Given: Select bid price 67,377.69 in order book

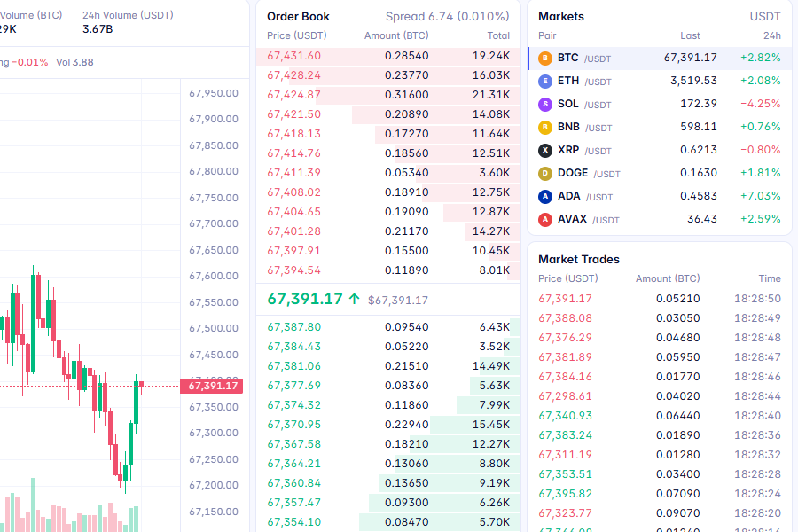Looking at the screenshot, I should point(293,386).
